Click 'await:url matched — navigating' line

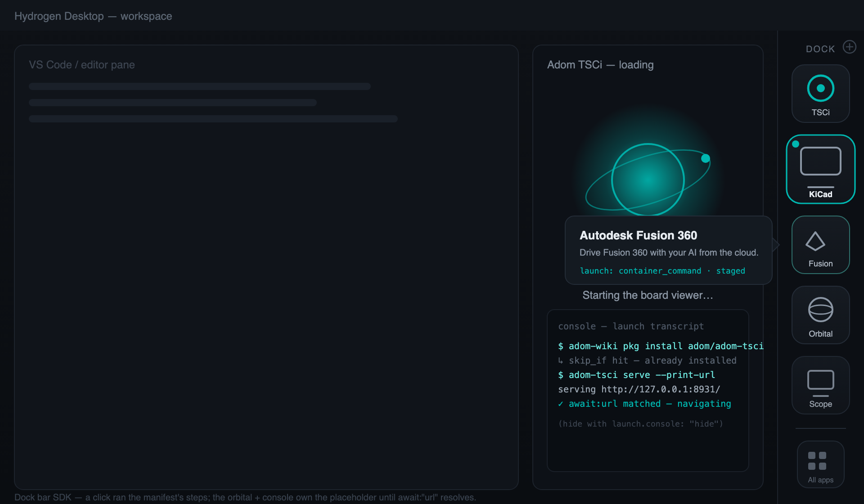click(644, 404)
